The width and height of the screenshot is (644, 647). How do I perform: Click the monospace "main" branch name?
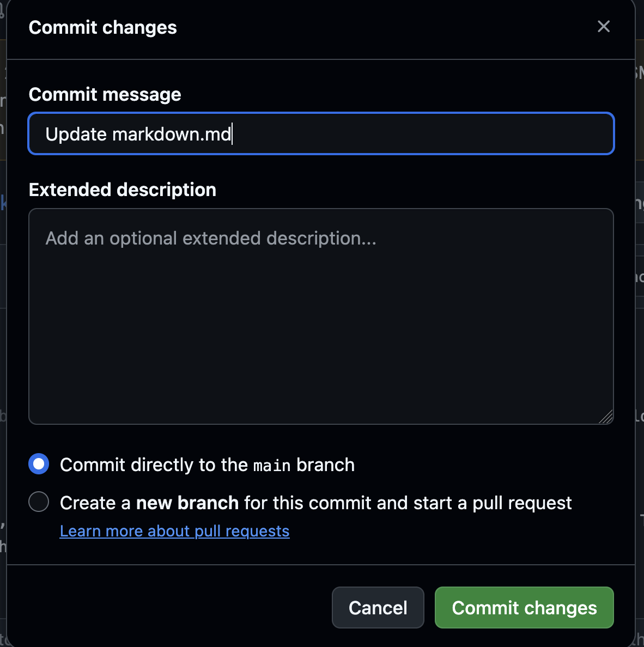[272, 466]
